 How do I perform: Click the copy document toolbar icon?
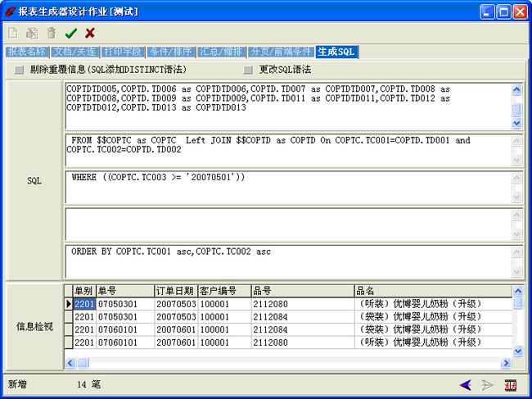point(32,33)
